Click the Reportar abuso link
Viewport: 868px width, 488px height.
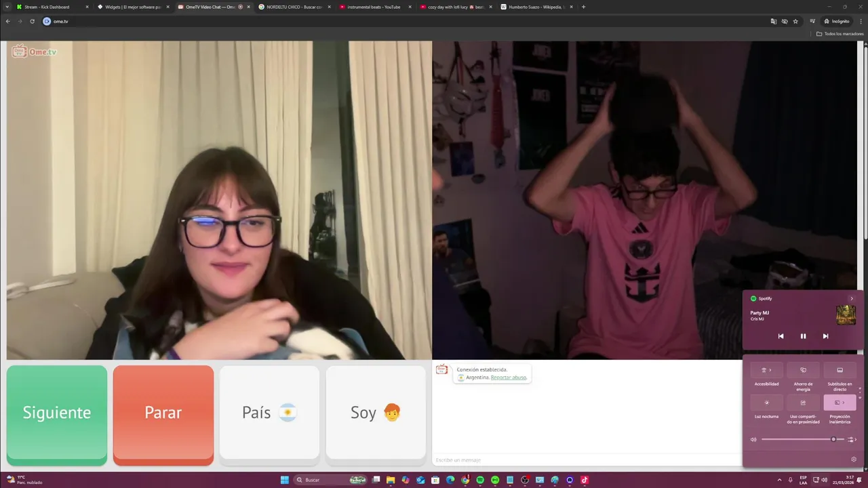509,378
